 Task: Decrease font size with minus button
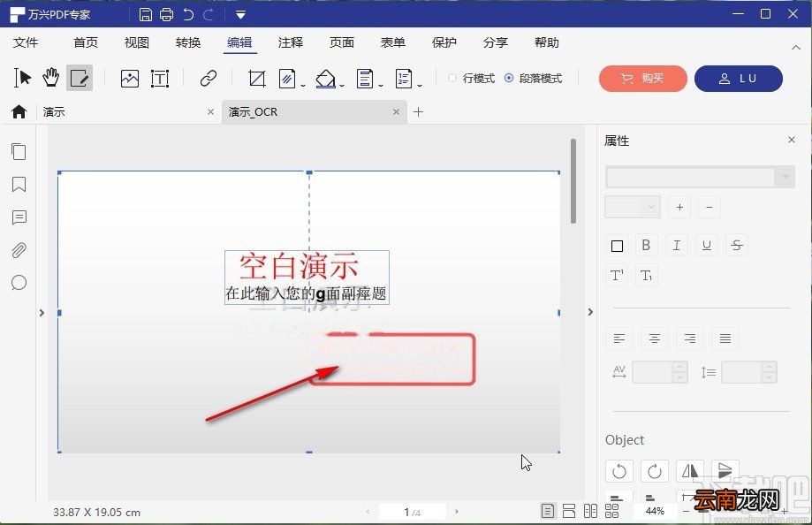[x=710, y=208]
